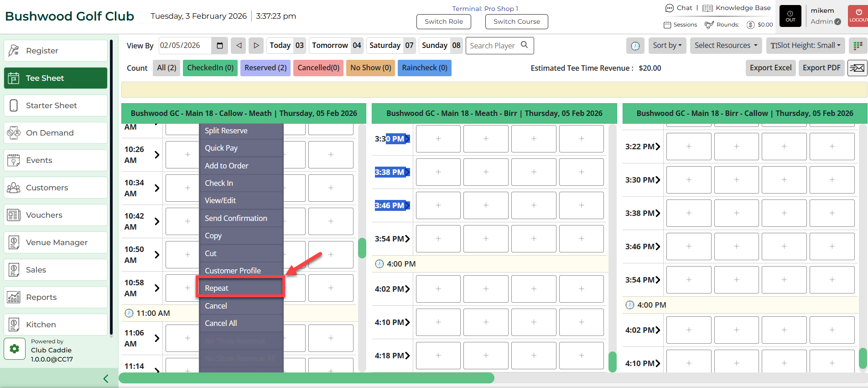The image size is (868, 388).
Task: Filter by Reserved (2) count
Action: point(265,68)
